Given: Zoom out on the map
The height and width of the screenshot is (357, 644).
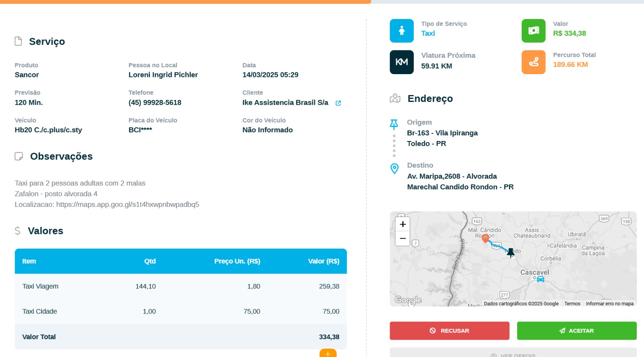Looking at the screenshot, I should [x=402, y=239].
